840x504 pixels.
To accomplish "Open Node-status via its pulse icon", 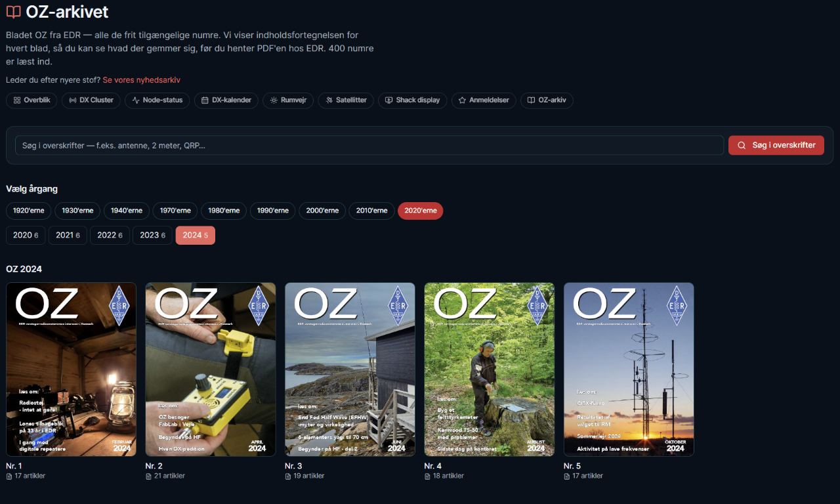I will (x=136, y=100).
